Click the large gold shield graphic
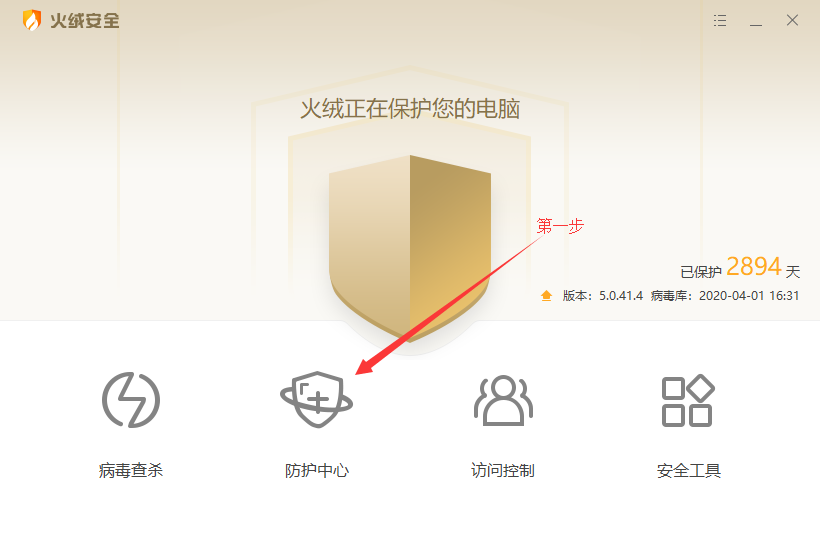 tap(410, 248)
